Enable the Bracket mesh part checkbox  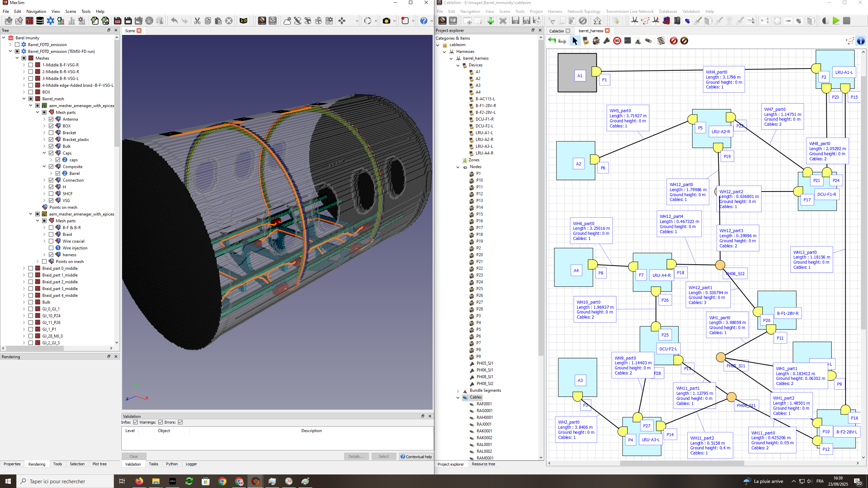(51, 133)
